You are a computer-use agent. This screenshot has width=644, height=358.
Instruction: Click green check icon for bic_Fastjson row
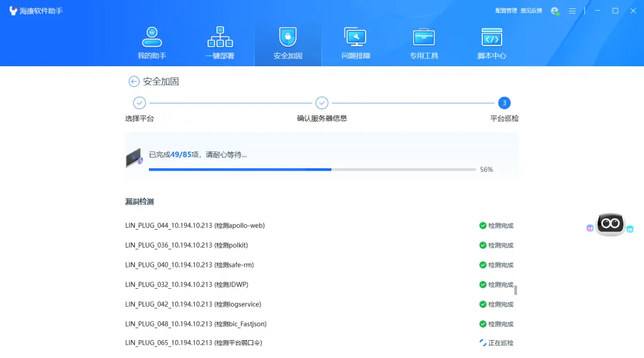pos(482,325)
